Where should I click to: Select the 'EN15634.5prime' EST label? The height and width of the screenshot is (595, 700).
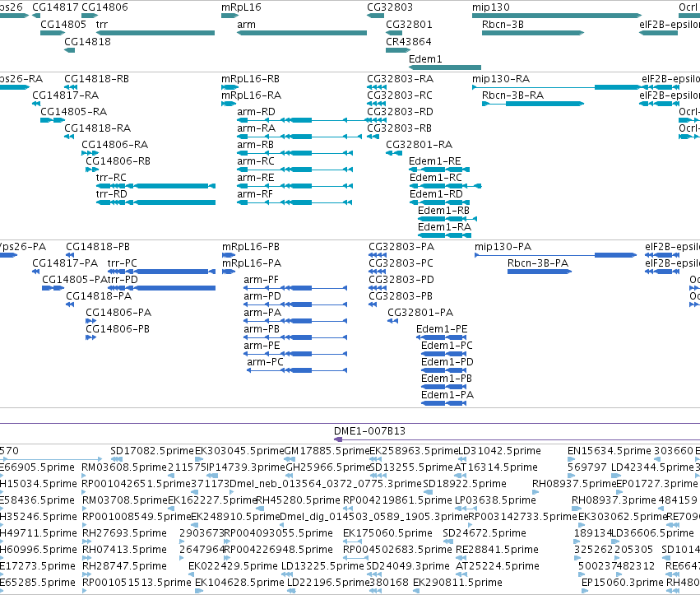pos(609,451)
